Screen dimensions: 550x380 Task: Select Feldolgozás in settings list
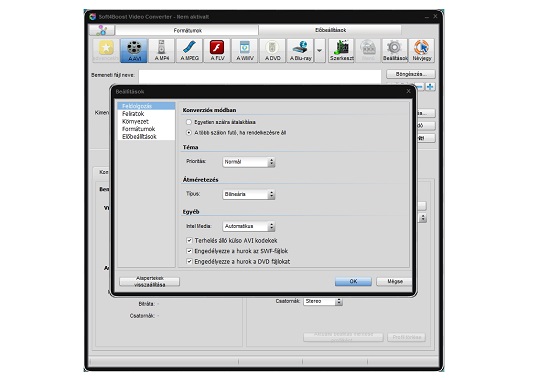146,106
